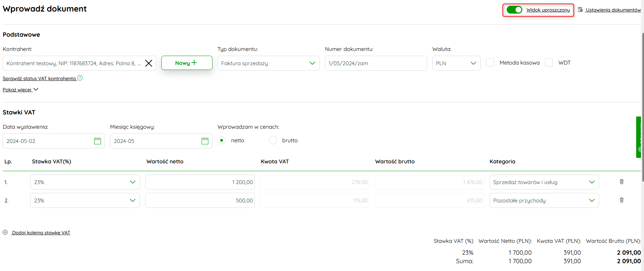The width and height of the screenshot is (644, 271).
Task: Change Pozostałe przychody category dropdown
Action: [x=544, y=200]
